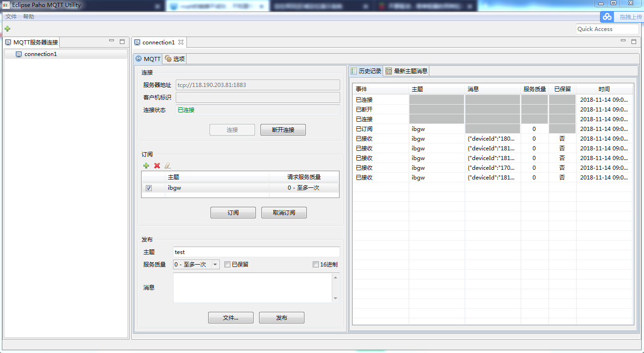644x353 pixels.
Task: Add a new connection with the green plus toolbar icon
Action: click(x=7, y=29)
